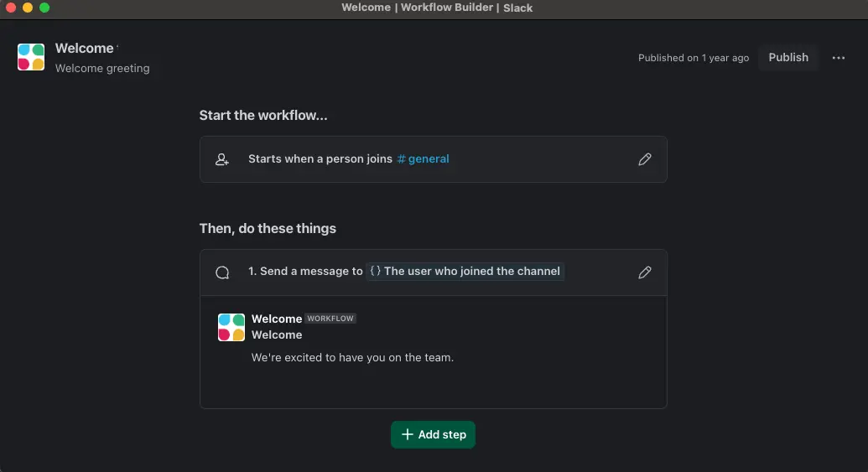Open the #general channel link
The width and height of the screenshot is (868, 472).
tap(423, 158)
